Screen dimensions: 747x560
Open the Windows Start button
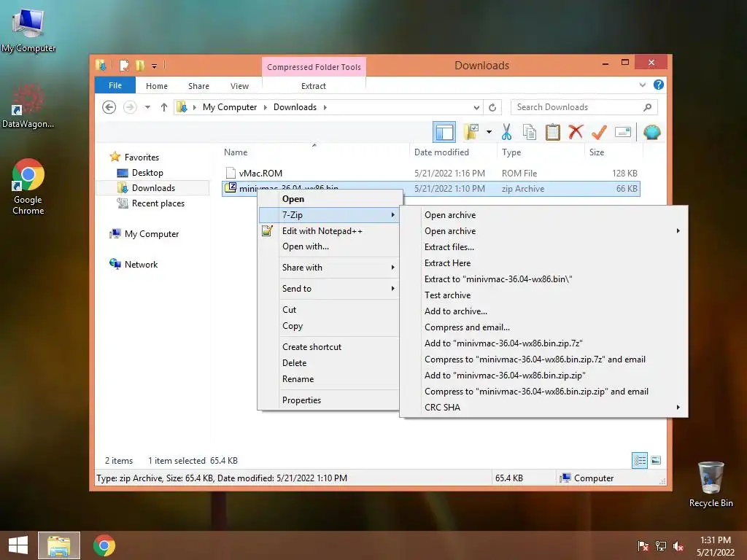tap(18, 545)
